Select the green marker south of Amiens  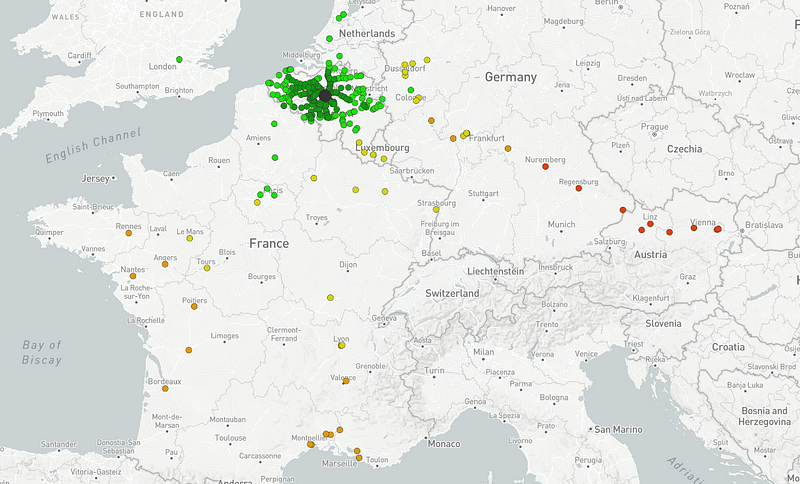click(275, 157)
